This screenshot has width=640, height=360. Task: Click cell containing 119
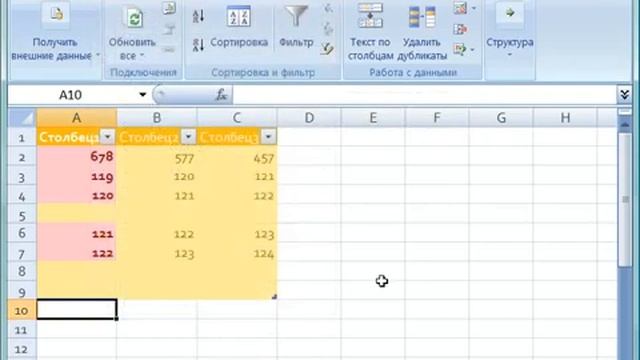[77, 176]
